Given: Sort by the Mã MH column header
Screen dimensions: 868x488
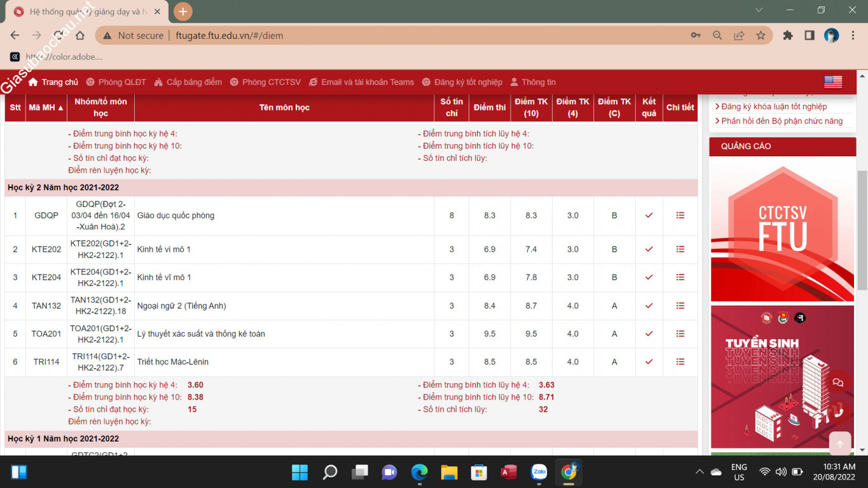Looking at the screenshot, I should [x=46, y=107].
